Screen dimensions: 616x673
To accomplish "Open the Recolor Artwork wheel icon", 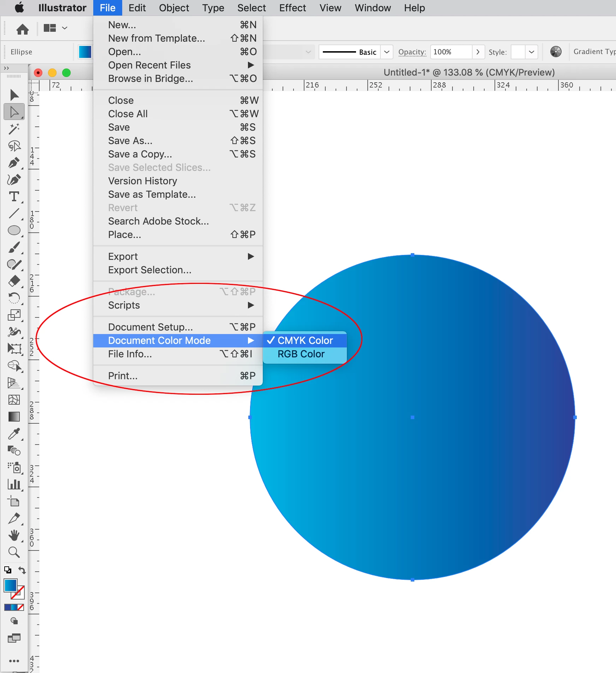I will 556,52.
